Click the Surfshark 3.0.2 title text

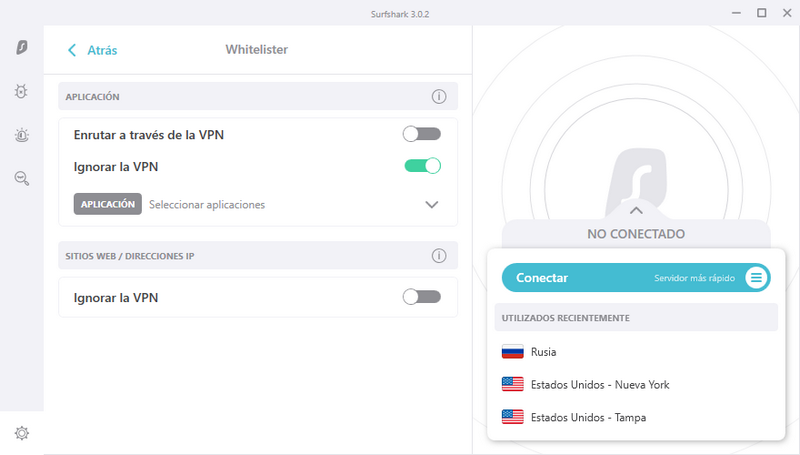pyautogui.click(x=399, y=14)
